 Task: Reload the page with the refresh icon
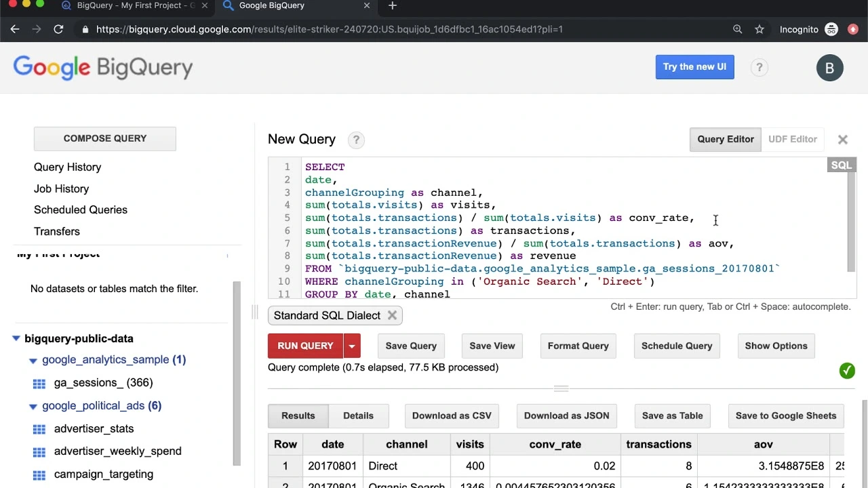(58, 29)
